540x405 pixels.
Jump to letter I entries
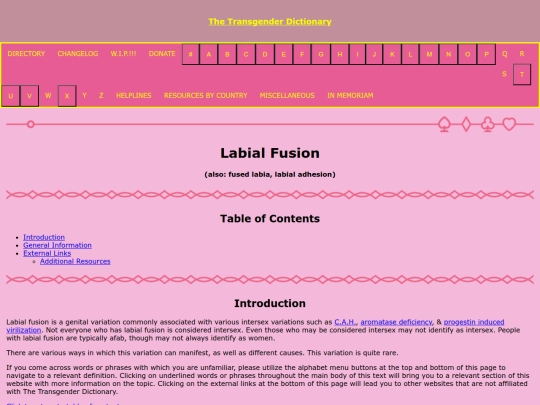coord(357,54)
